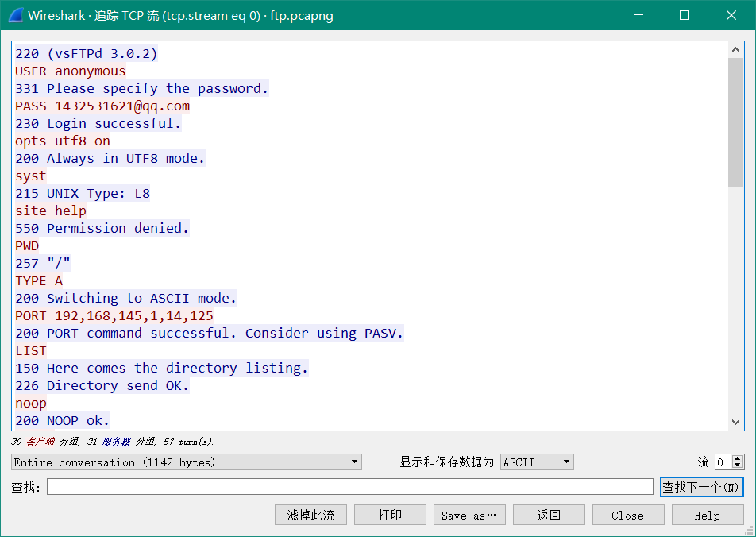Image resolution: width=756 pixels, height=537 pixels.
Task: Click '550 Permission denied.' line
Action: [102, 228]
